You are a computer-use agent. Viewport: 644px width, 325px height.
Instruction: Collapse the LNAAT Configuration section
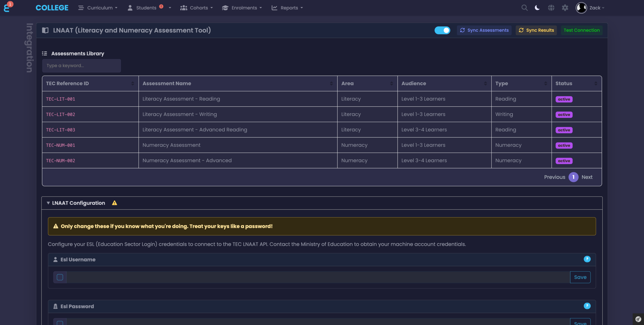[x=48, y=203]
